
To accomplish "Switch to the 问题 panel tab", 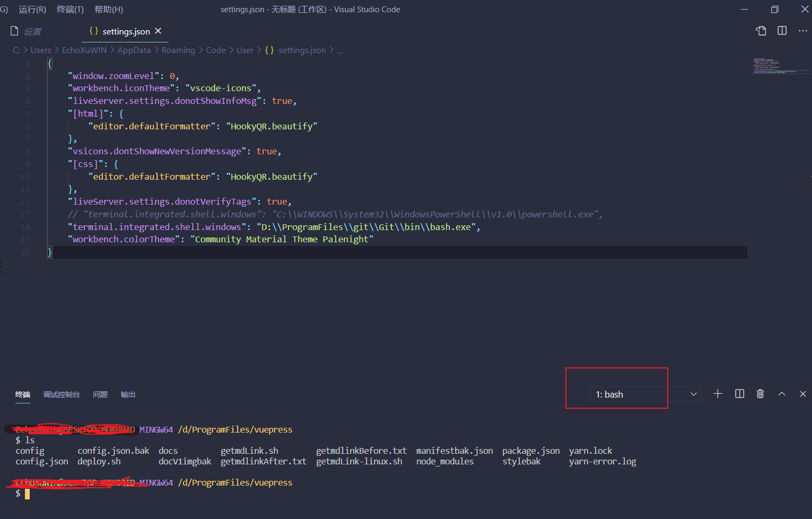I will 100,394.
